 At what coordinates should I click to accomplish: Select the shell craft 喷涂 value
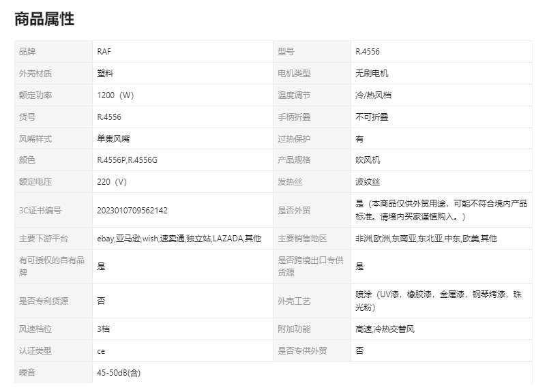point(438,301)
